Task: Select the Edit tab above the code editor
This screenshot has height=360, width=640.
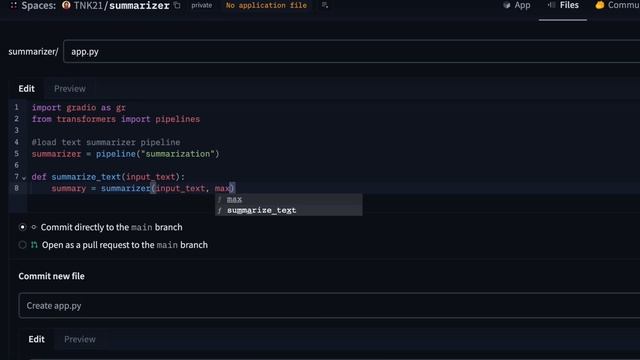Action: (27, 89)
